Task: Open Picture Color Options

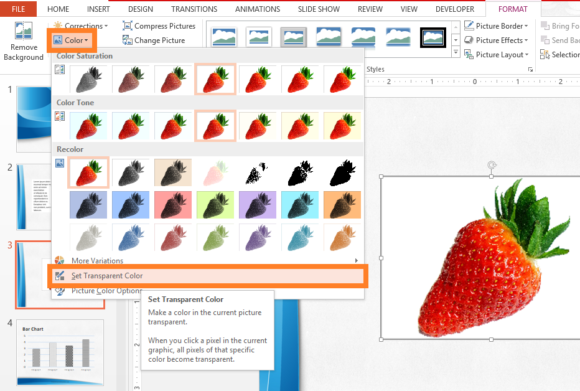Action: pos(107,291)
